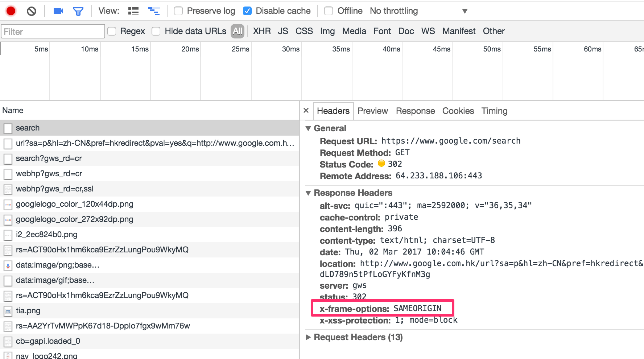
Task: Click into the Filter text field
Action: click(x=53, y=32)
